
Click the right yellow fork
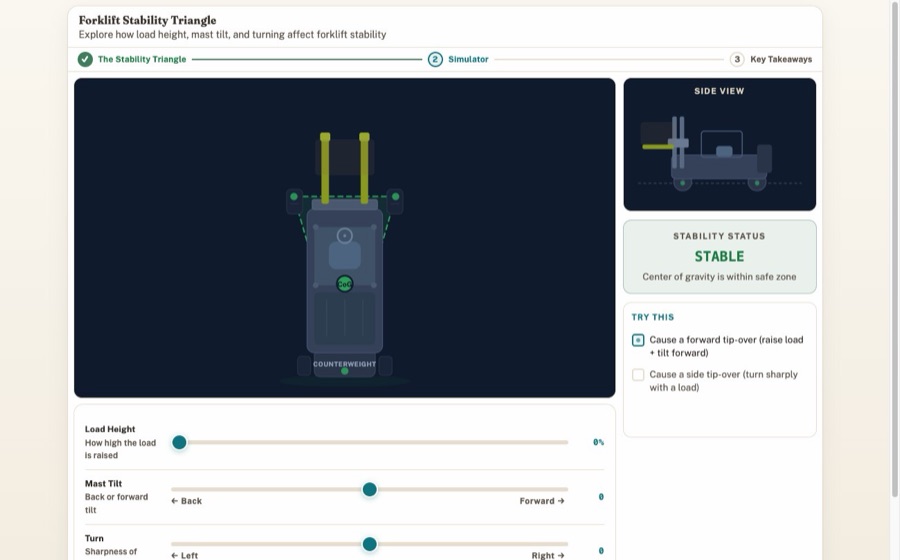coord(364,168)
